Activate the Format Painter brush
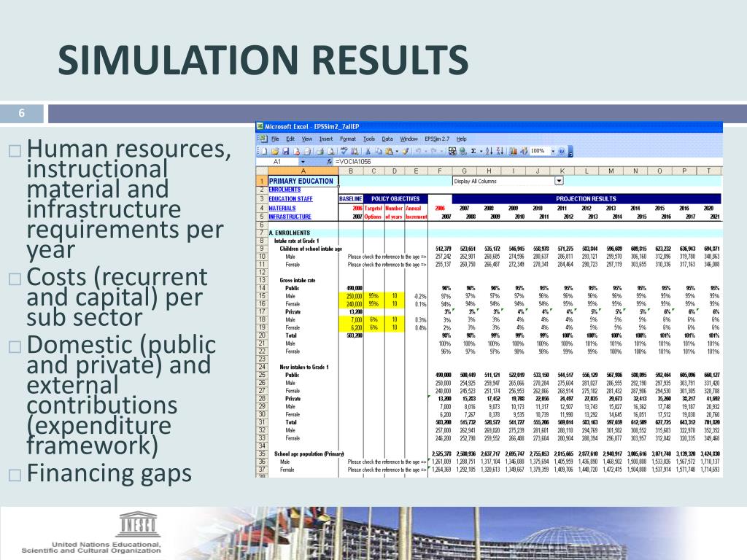The image size is (747, 560). pyautogui.click(x=406, y=152)
